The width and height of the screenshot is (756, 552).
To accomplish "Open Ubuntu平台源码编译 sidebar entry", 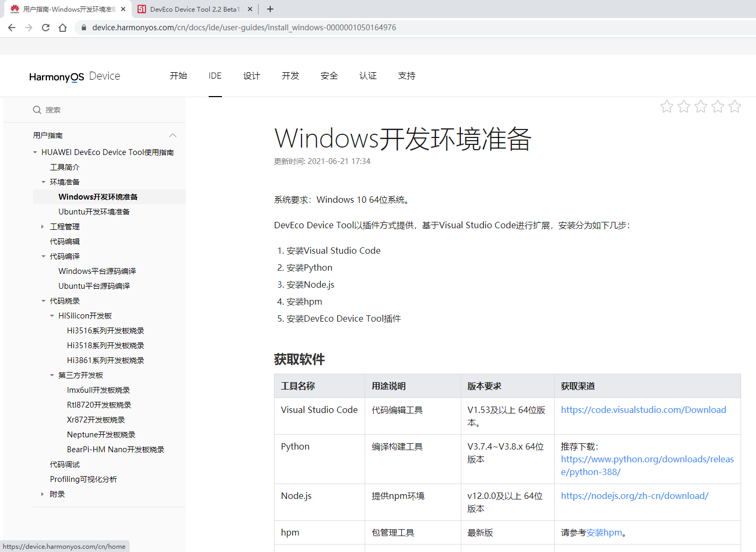I will (94, 286).
